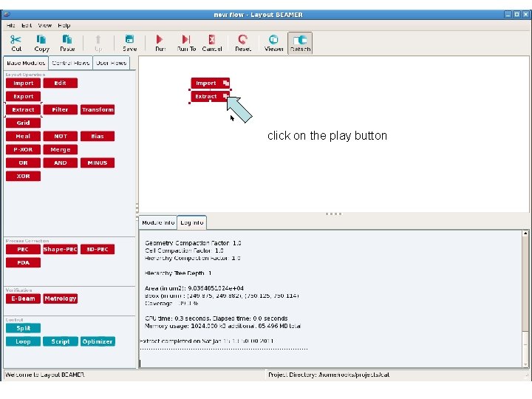The height and width of the screenshot is (399, 532).
Task: Open the Edit menu
Action: point(27,25)
